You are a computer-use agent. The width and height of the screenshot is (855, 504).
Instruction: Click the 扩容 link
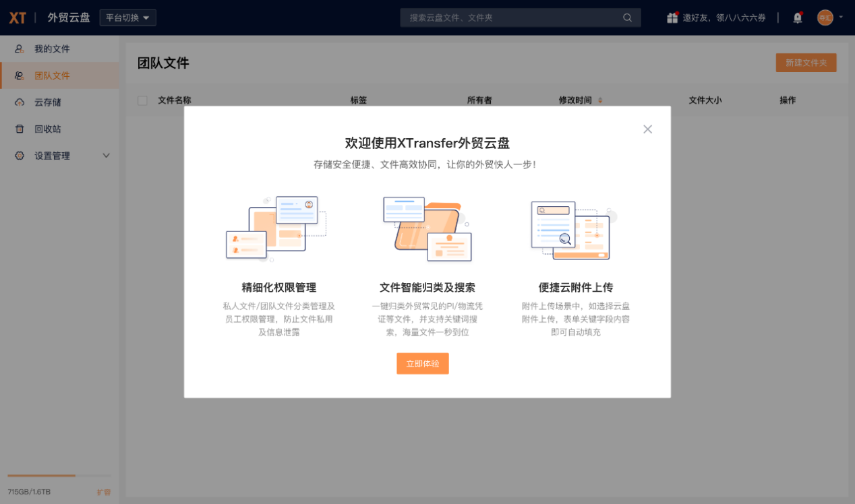tap(104, 492)
